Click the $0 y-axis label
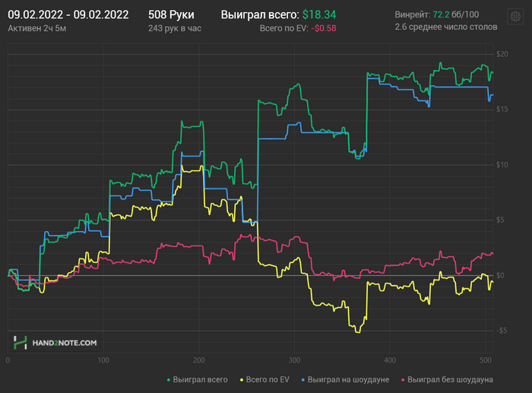 click(502, 276)
